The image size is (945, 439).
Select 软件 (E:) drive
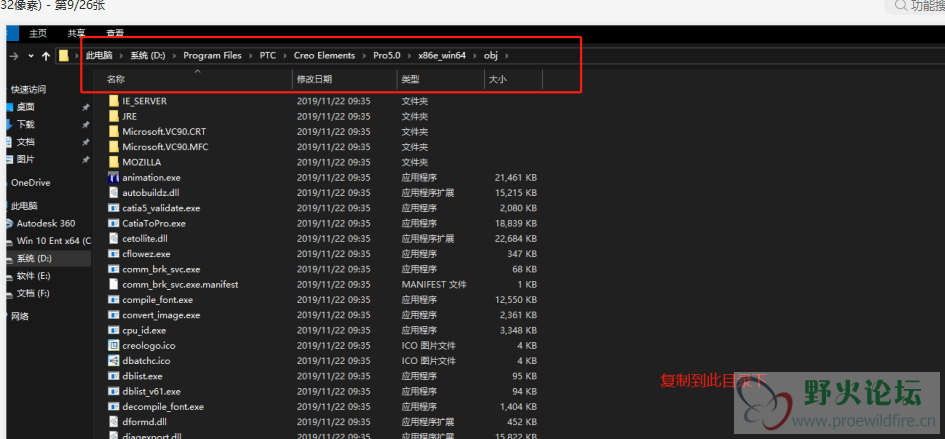(x=33, y=276)
